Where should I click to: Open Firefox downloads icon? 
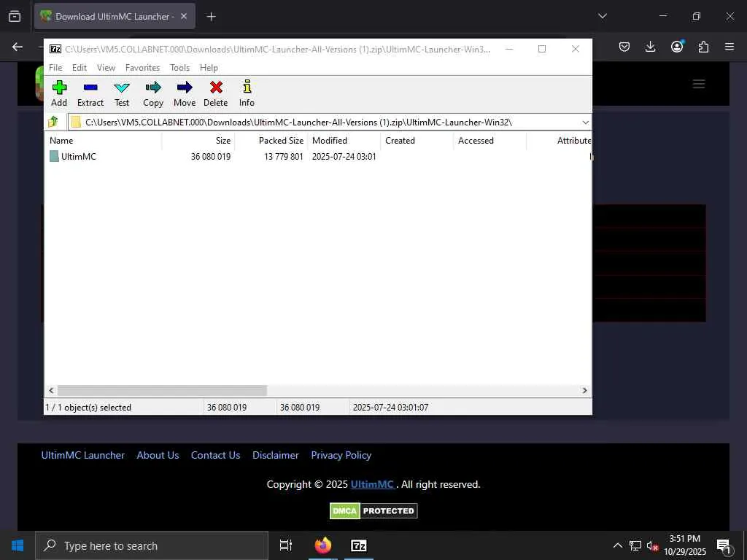(650, 47)
